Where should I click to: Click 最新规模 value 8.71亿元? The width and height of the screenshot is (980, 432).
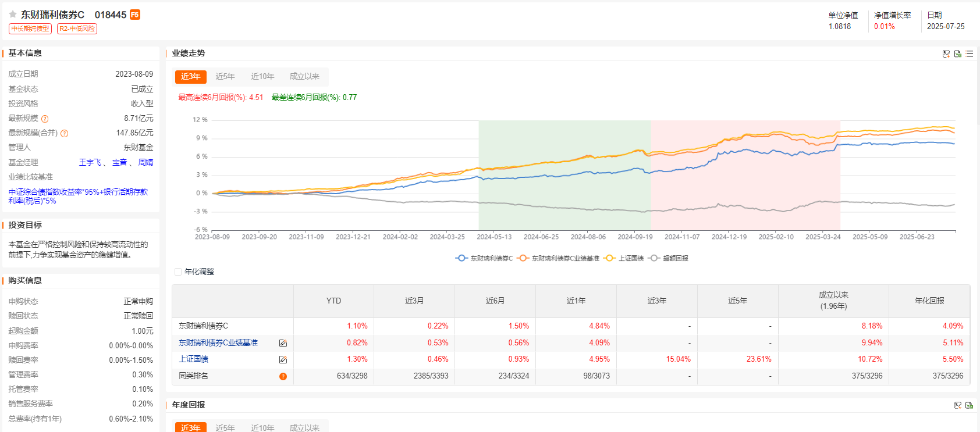coord(139,118)
